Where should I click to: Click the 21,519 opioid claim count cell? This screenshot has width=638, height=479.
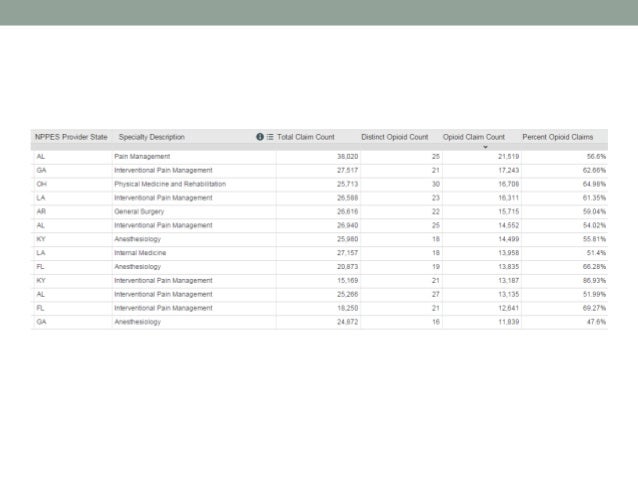tap(507, 157)
